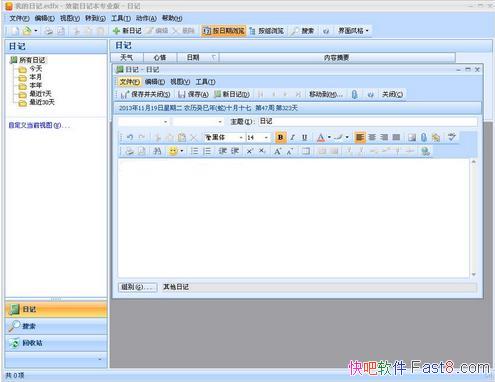
Task: Align text right
Action: 384,137
